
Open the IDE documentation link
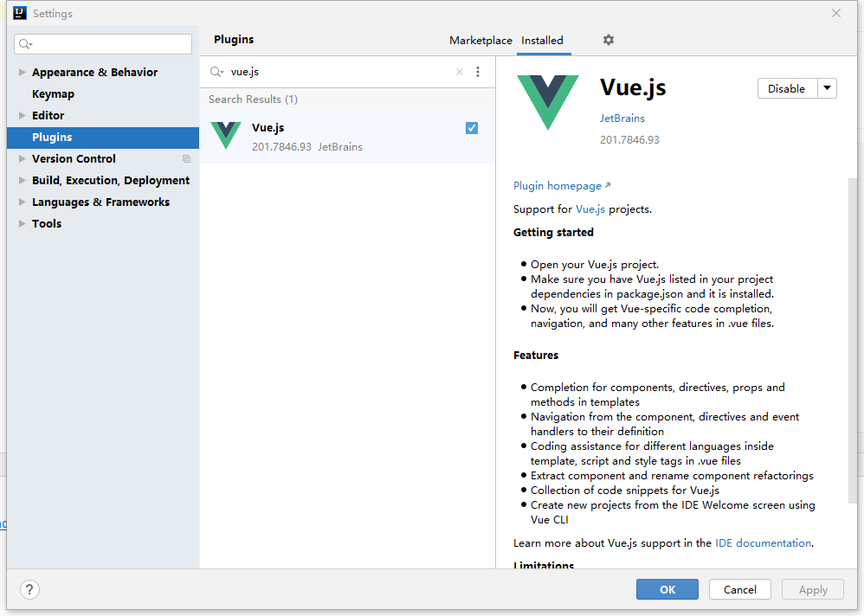763,543
